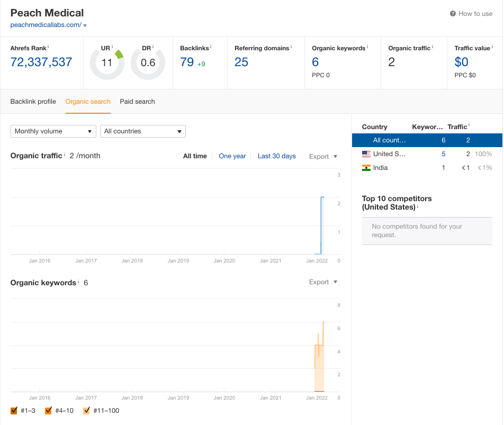Click info icon beside Traffic column header
504x425 pixels.
pyautogui.click(x=469, y=124)
